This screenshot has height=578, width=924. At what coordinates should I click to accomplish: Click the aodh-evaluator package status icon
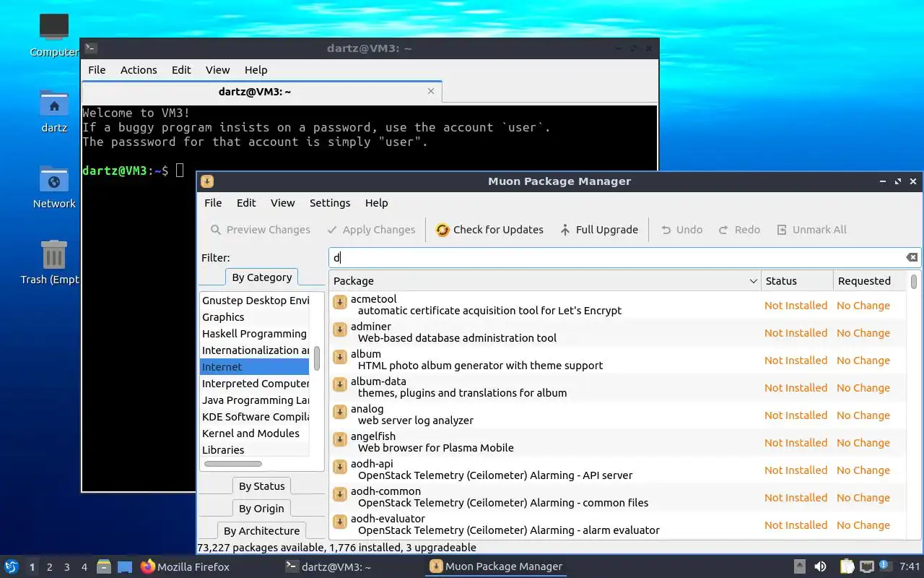point(340,522)
